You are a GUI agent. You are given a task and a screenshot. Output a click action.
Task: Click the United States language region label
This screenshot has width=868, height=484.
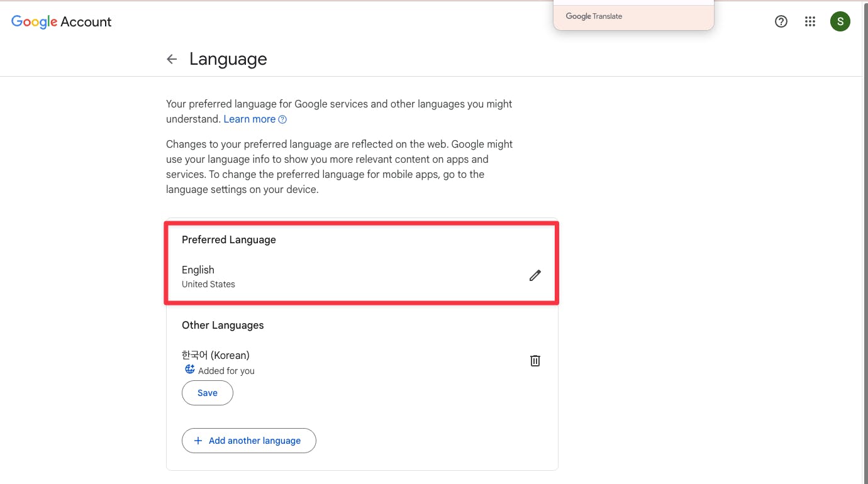pyautogui.click(x=208, y=284)
